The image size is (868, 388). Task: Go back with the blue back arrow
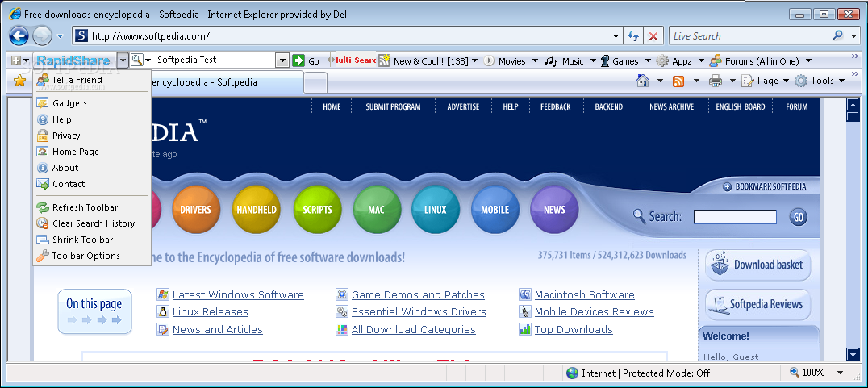click(x=19, y=36)
